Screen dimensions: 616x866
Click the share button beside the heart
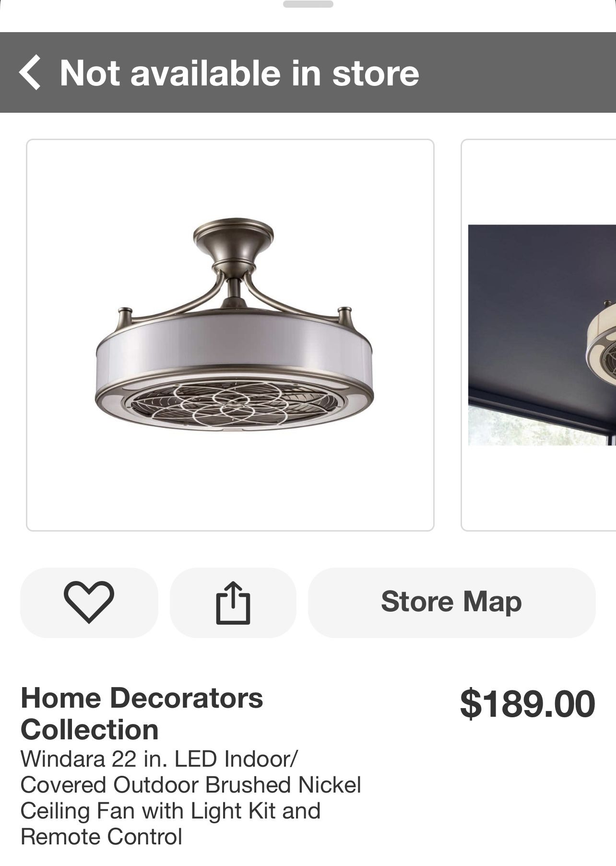(233, 603)
